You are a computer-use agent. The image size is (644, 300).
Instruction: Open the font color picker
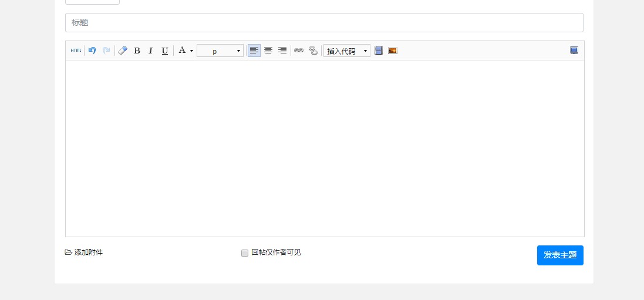(186, 50)
